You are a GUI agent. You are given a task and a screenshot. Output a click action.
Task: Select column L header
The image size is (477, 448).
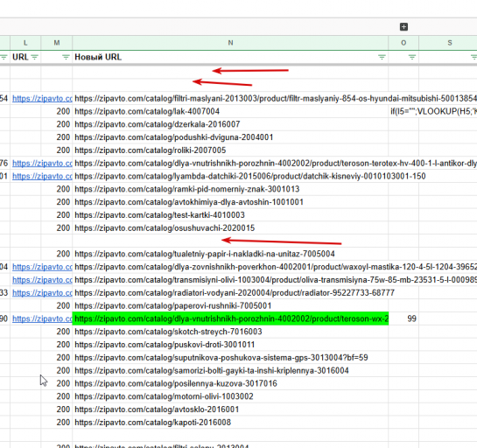(x=25, y=43)
